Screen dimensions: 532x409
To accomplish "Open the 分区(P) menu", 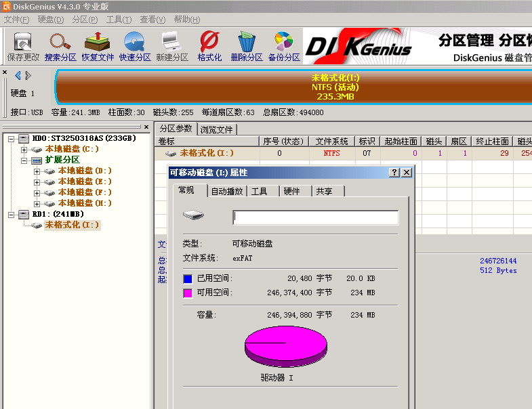I will click(x=85, y=20).
